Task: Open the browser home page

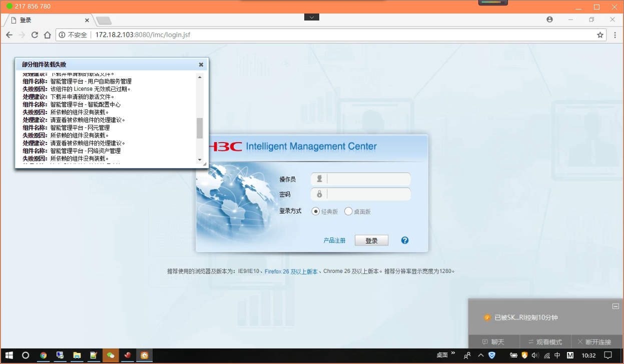Action: pos(47,35)
